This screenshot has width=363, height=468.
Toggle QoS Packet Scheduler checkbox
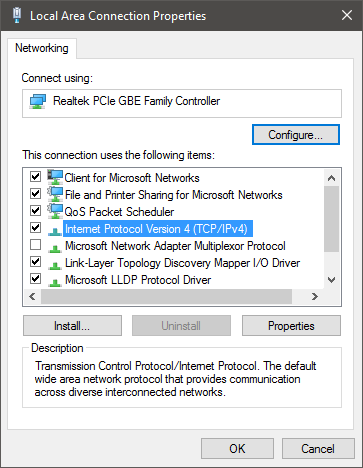[x=35, y=210]
